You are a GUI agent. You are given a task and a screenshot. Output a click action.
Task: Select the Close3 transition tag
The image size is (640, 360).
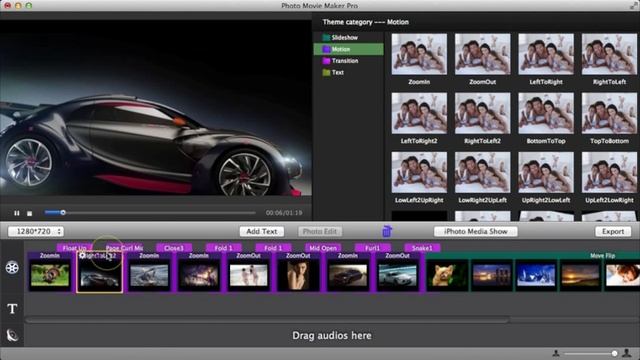tap(174, 248)
